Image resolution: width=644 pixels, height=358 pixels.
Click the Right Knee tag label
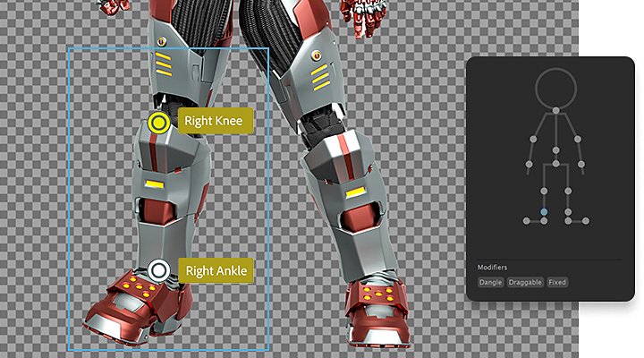[216, 121]
